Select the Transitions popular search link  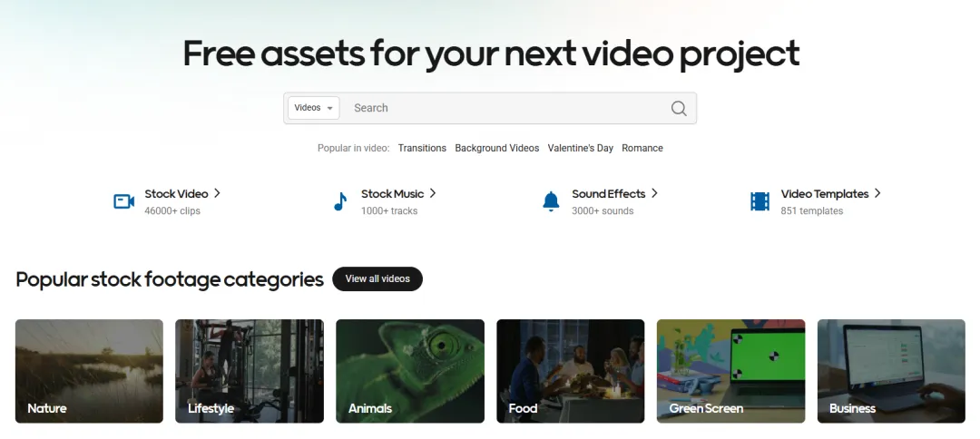tap(422, 148)
